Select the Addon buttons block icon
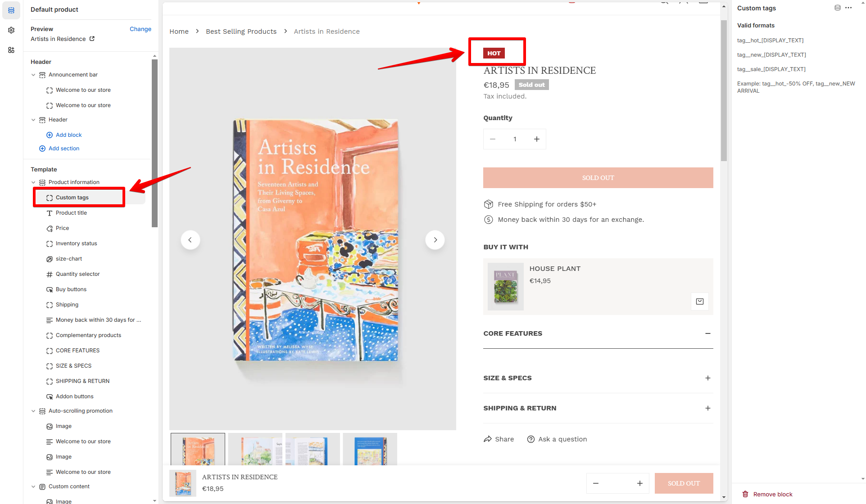Screen dimensions: 866x504 (x=50, y=397)
